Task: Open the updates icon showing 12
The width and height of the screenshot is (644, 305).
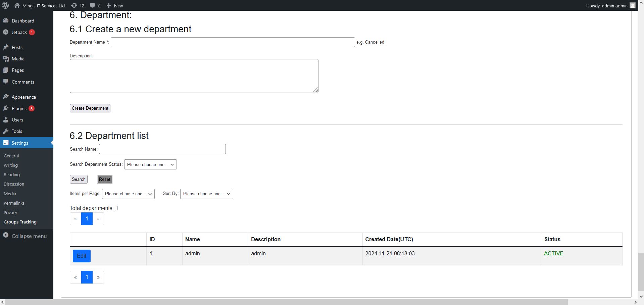Action: click(x=74, y=5)
